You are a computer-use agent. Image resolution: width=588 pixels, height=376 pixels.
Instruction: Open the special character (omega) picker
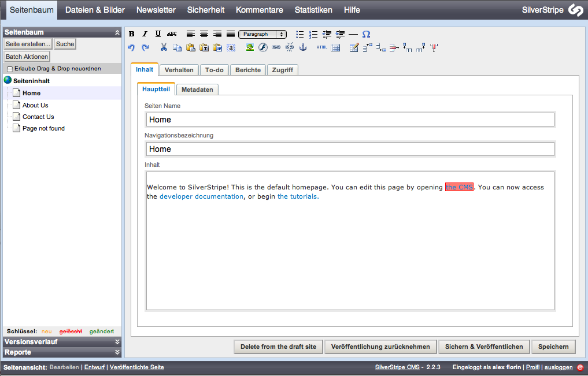pos(367,35)
